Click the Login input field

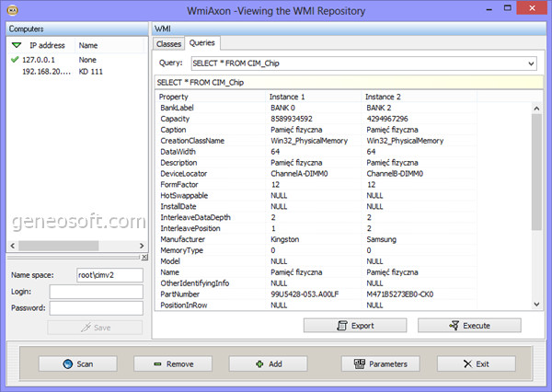coord(96,292)
